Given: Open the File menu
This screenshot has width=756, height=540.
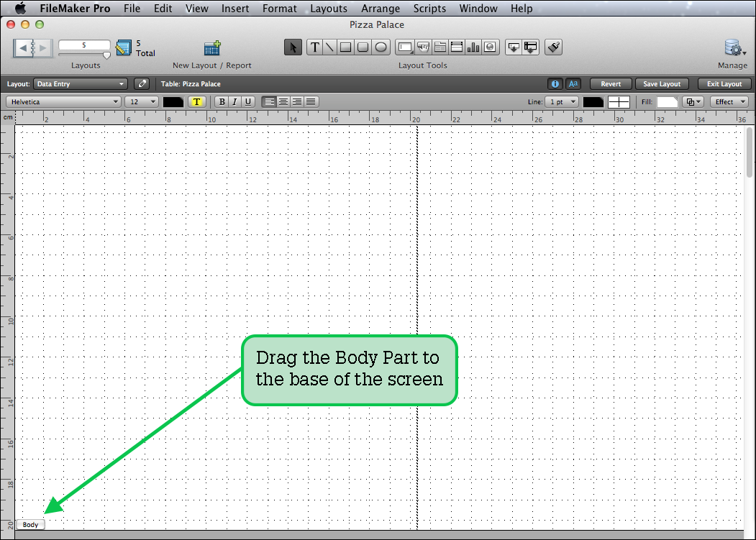Looking at the screenshot, I should coord(132,8).
